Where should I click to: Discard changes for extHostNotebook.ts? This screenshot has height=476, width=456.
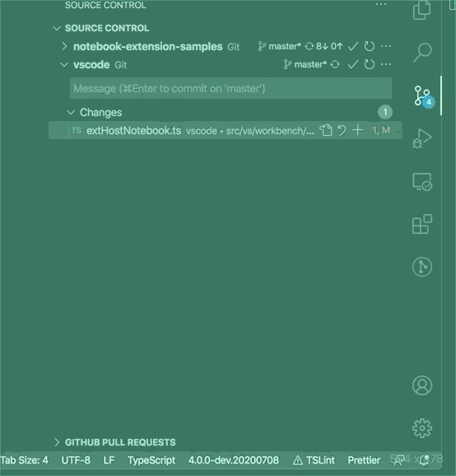click(342, 131)
